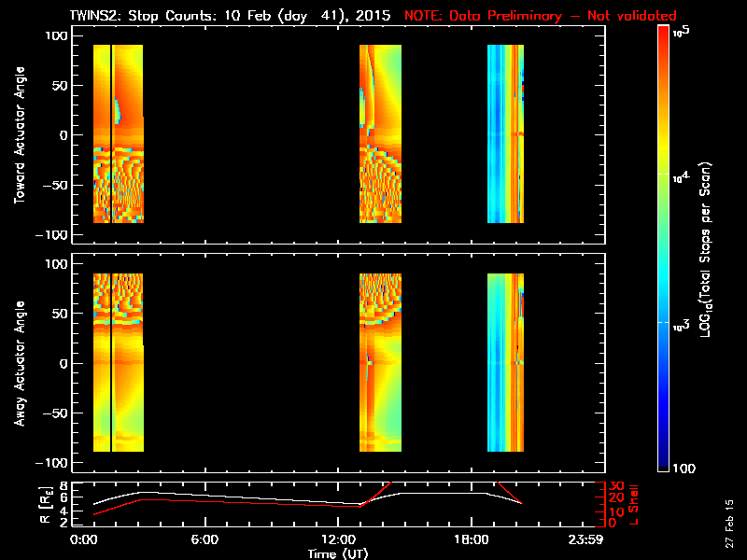The width and height of the screenshot is (747, 560).
Task: Click the red 'L Shell' axis label
Action: [633, 505]
